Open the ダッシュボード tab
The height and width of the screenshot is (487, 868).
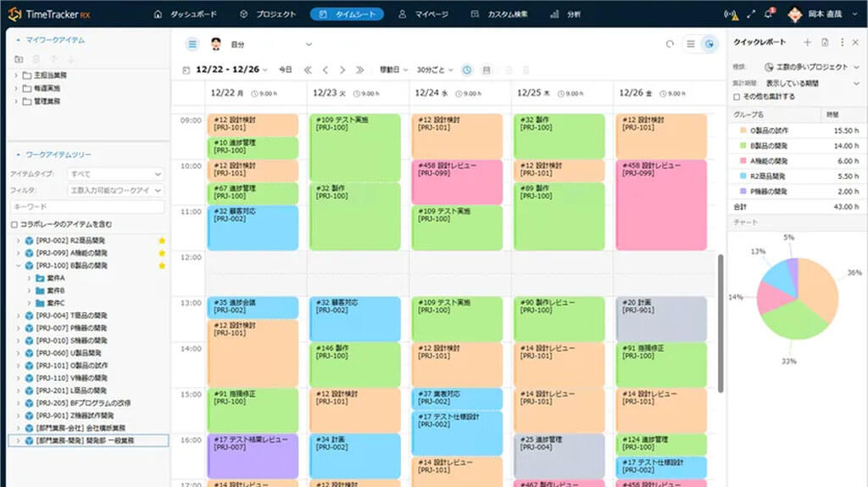click(x=186, y=14)
